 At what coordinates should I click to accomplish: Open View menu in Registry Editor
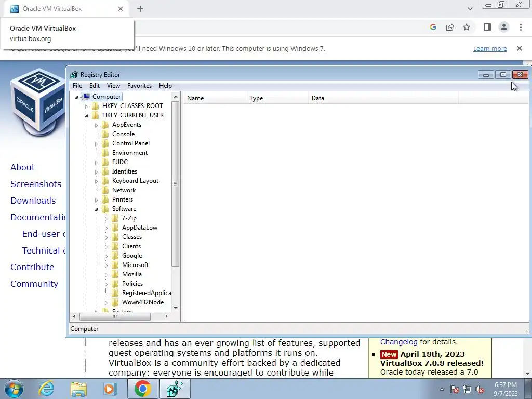click(113, 86)
